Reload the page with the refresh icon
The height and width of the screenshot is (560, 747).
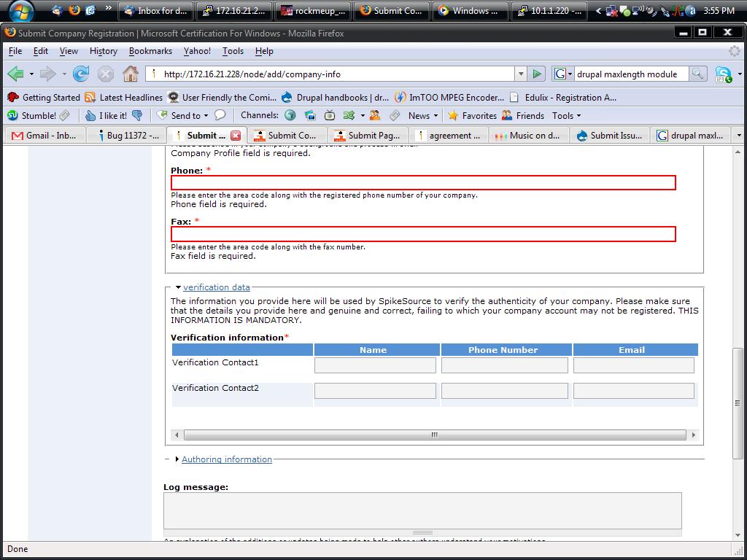[80, 74]
